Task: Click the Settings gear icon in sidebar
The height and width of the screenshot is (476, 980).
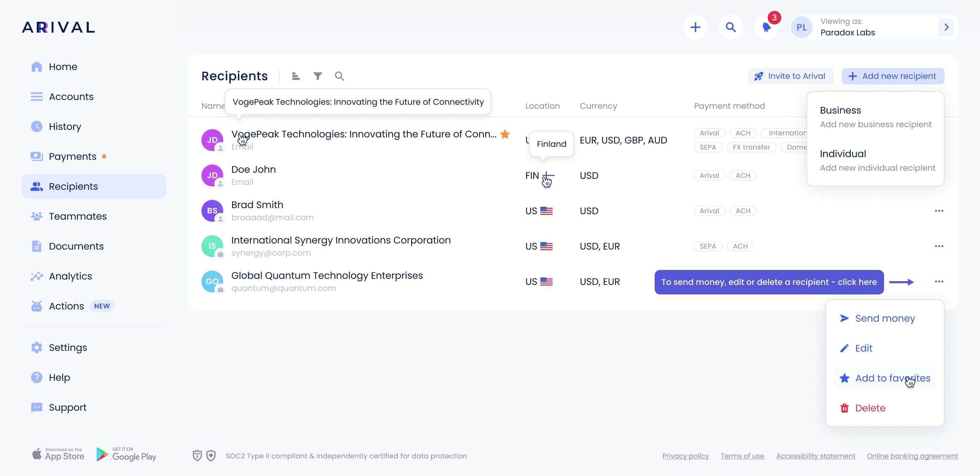Action: [x=36, y=347]
